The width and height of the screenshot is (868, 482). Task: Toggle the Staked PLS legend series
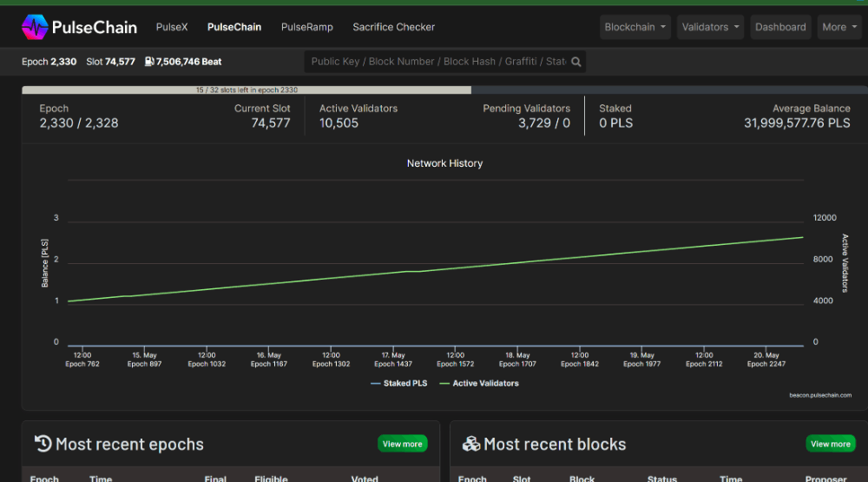pyautogui.click(x=399, y=383)
